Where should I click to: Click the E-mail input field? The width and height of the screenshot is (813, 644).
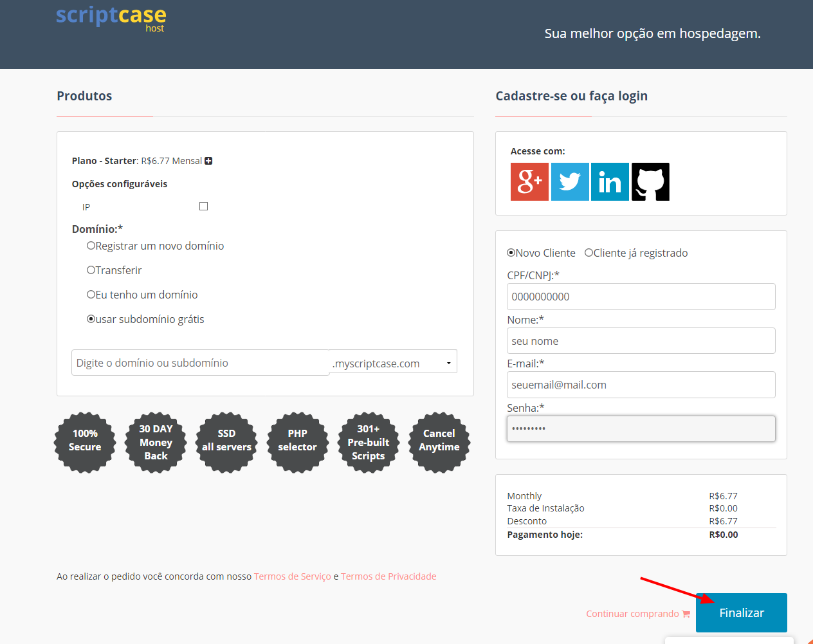(641, 385)
